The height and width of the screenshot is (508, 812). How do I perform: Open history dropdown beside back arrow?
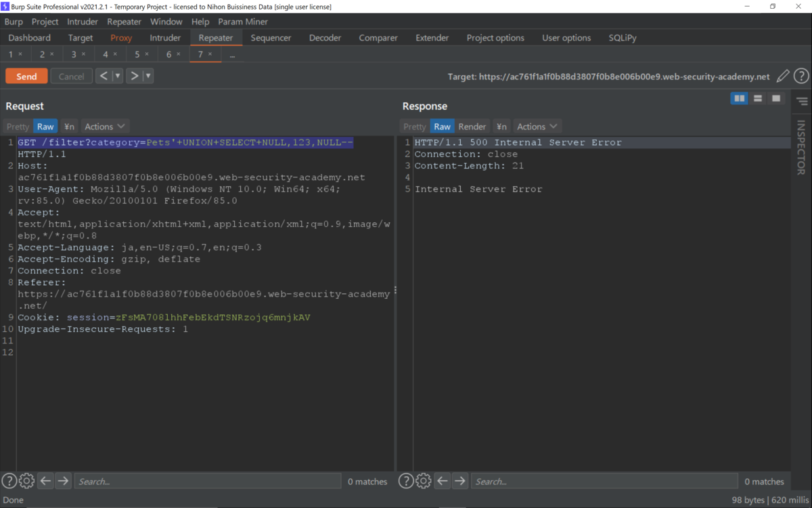coord(117,76)
